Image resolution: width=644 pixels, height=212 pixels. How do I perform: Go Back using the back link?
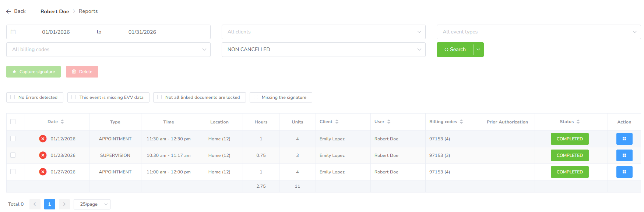(16, 11)
